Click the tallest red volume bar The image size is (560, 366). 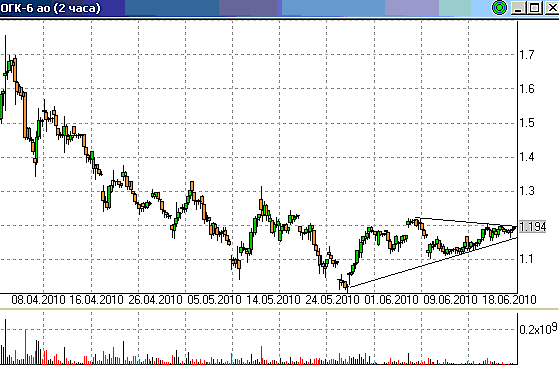click(x=25, y=347)
